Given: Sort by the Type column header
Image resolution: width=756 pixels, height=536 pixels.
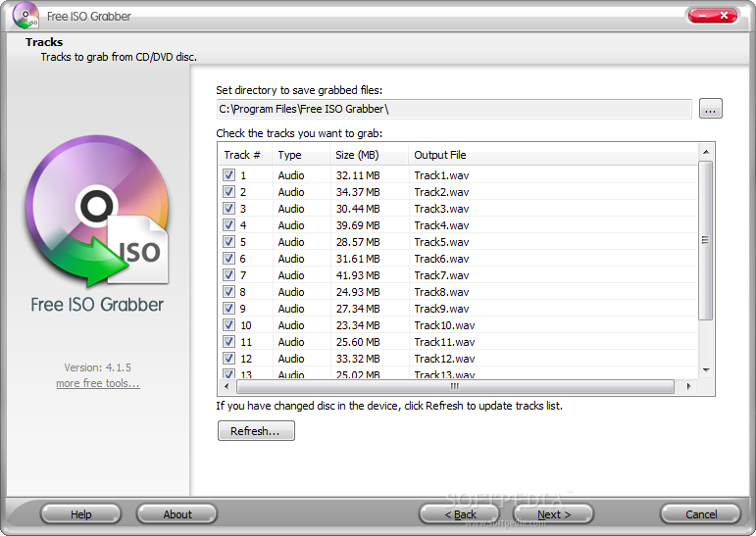Looking at the screenshot, I should pyautogui.click(x=301, y=155).
